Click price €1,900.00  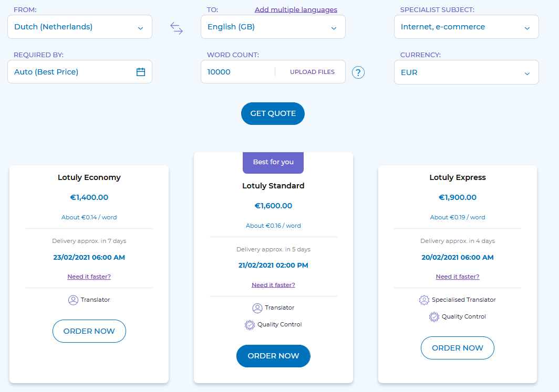458,197
